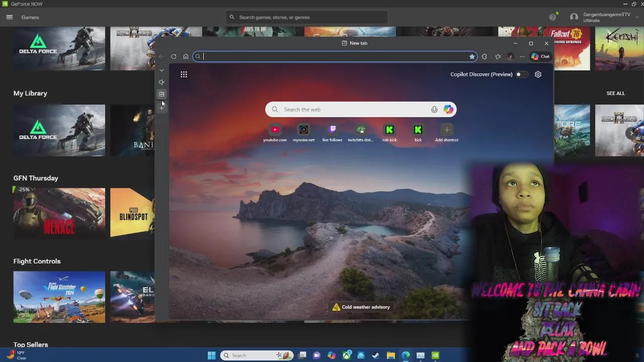644x362 pixels.
Task: Click SEE ALL in My Library
Action: click(615, 94)
